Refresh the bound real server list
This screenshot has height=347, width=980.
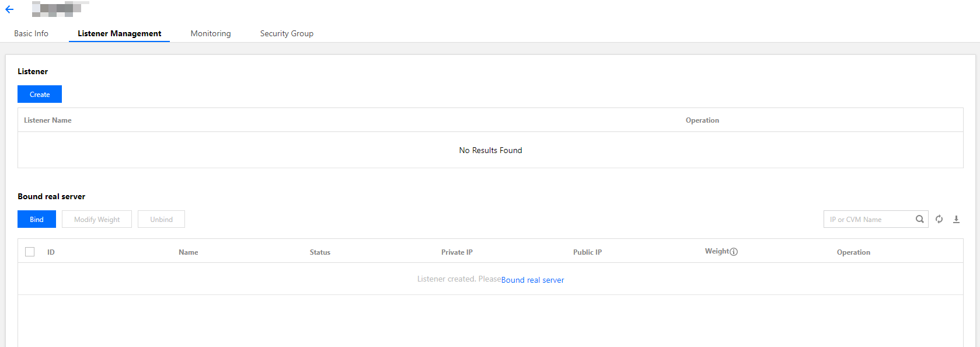939,219
